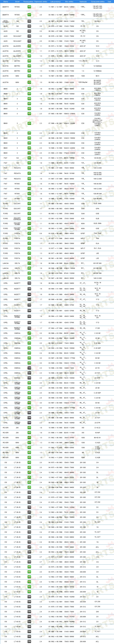Click petrol icon in Rover Mini 12 A2B row

click(29, 458)
